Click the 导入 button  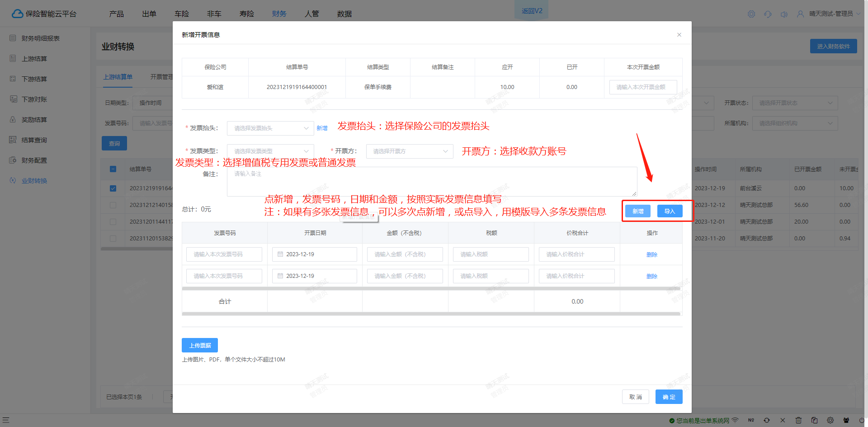(x=670, y=211)
